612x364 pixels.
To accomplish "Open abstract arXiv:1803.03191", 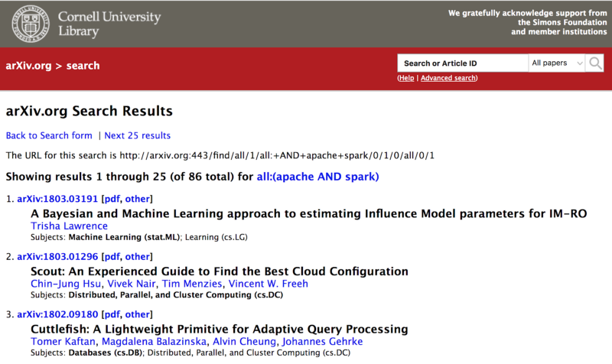I will pos(57,199).
